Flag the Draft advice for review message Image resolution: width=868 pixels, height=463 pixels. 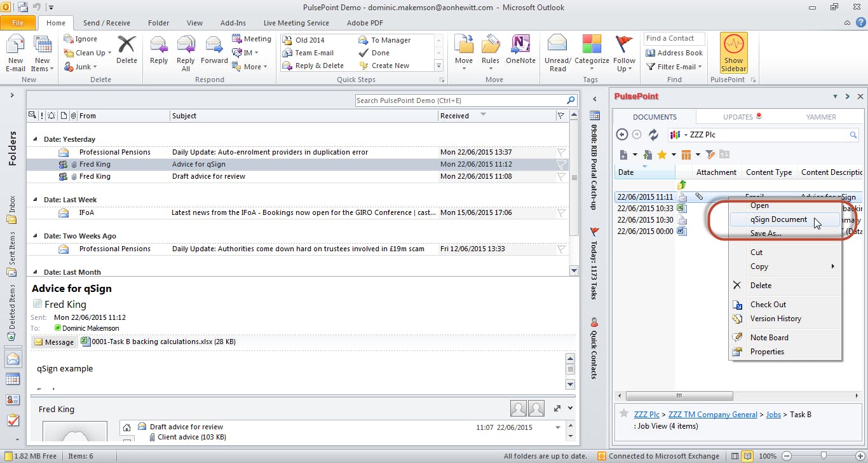562,176
